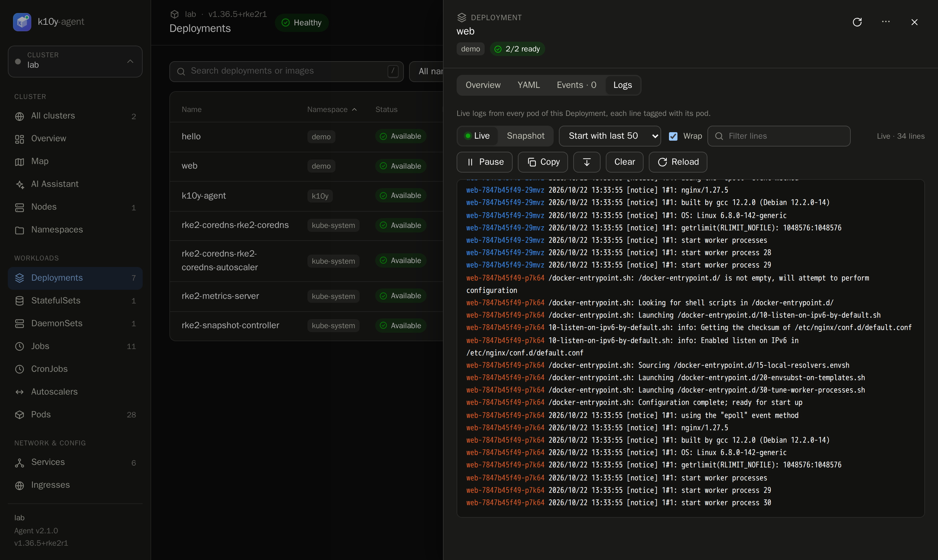Select rke2-coredns-rke2-coredns deployment row
This screenshot has height=560, width=938.
point(306,225)
